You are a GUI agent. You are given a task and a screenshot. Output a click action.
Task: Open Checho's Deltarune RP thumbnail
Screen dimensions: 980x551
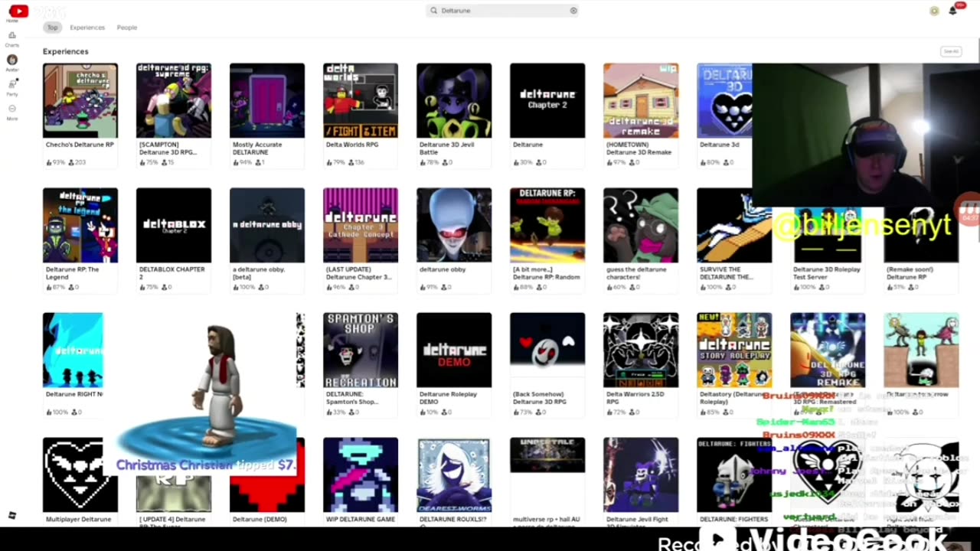click(80, 100)
